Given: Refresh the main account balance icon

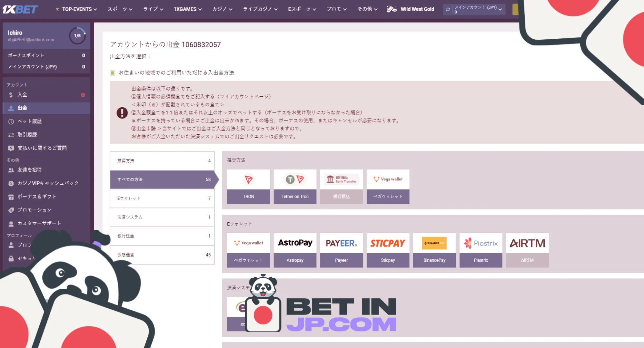Looking at the screenshot, I should (x=448, y=9).
